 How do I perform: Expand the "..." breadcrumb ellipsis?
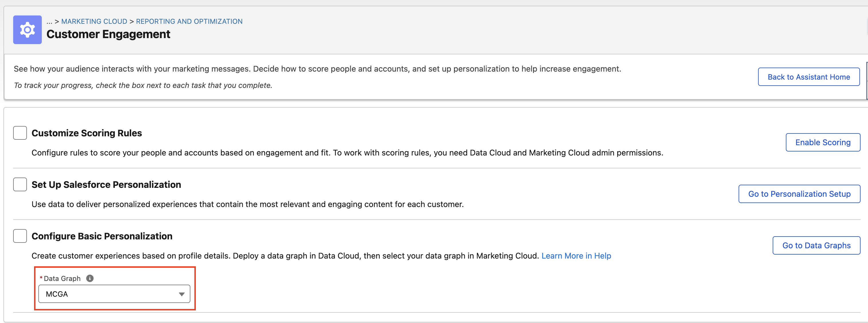[x=49, y=21]
